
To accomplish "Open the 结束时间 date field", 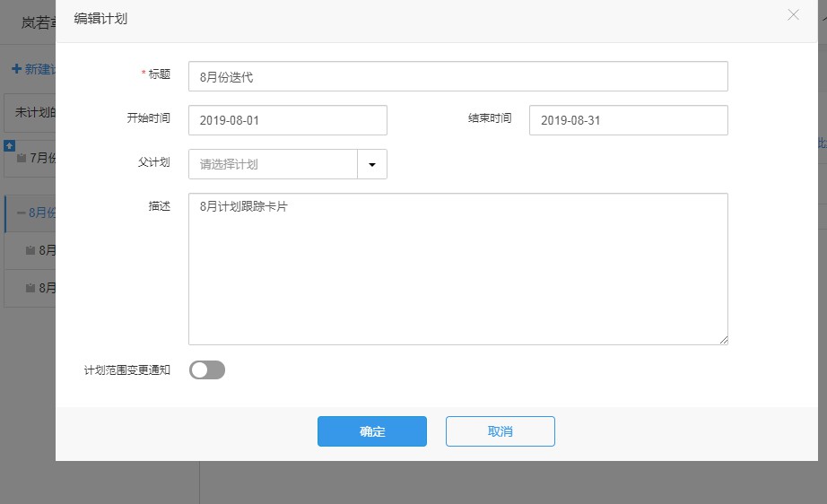I will click(628, 120).
